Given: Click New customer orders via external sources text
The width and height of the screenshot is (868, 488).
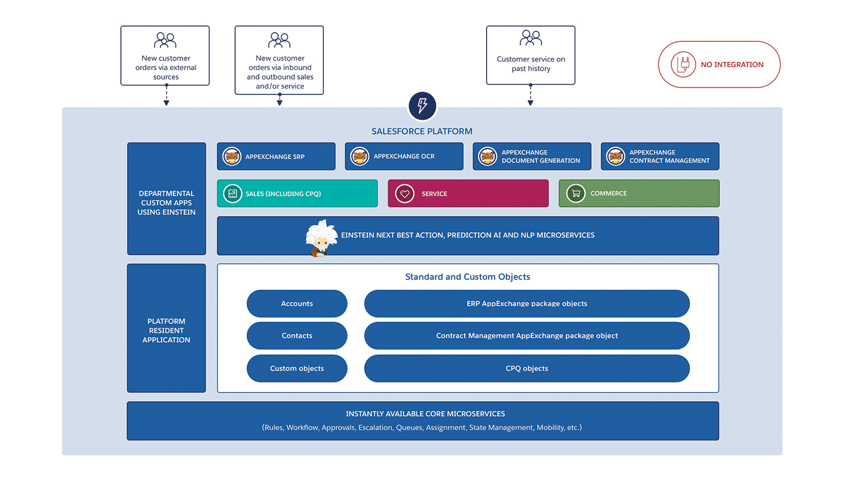Looking at the screenshot, I should point(166,68).
